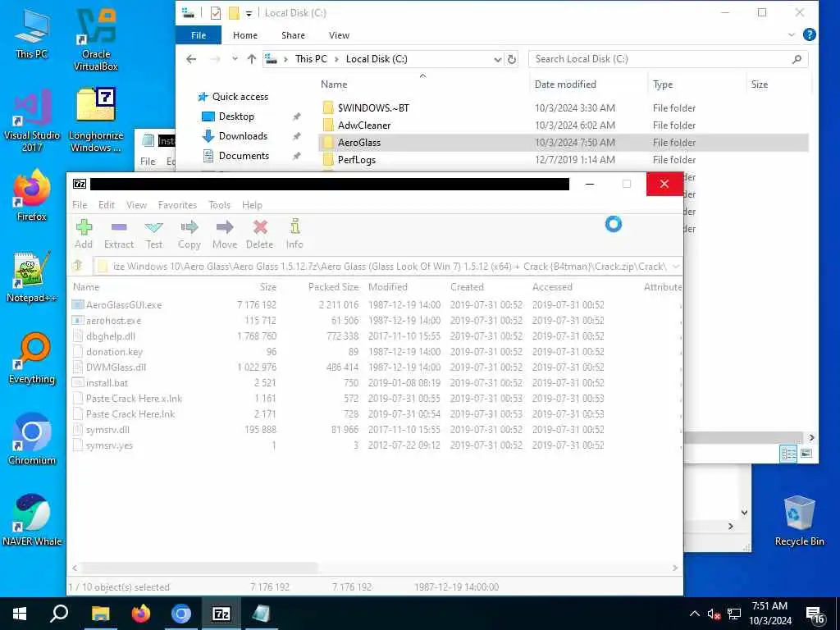Go up one folder level in 7-Zip

(x=78, y=266)
